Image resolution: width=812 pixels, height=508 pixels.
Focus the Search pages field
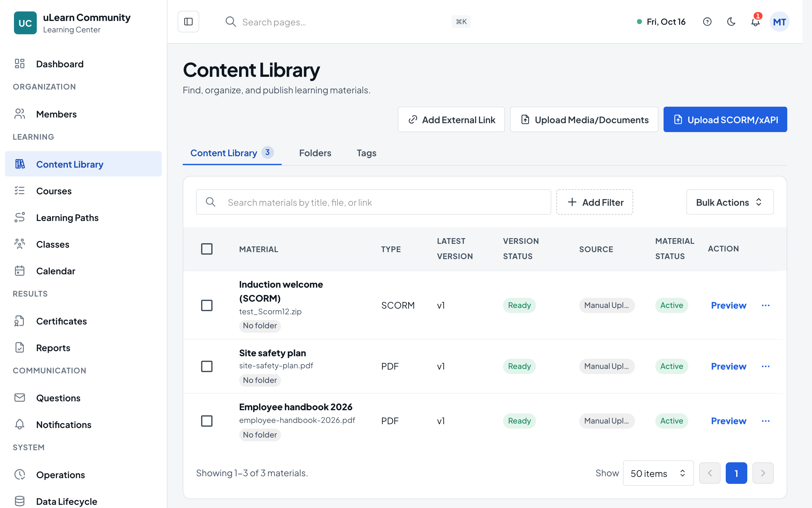(347, 22)
